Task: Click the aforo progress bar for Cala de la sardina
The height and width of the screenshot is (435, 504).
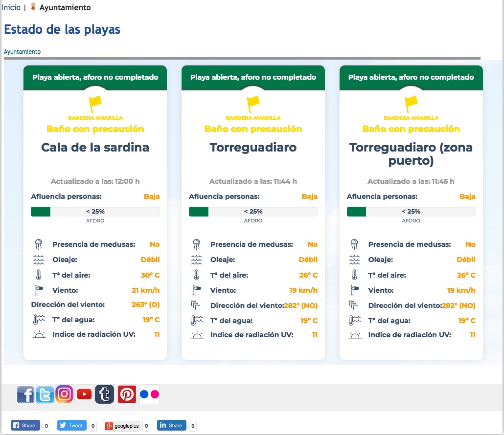Action: point(95,211)
